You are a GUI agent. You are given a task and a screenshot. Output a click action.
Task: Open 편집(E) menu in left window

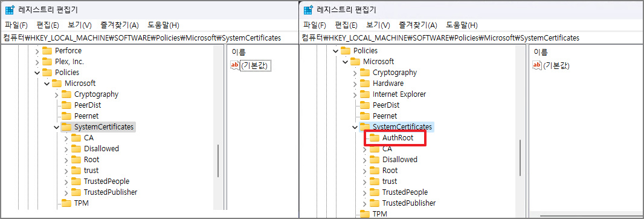tap(48, 25)
